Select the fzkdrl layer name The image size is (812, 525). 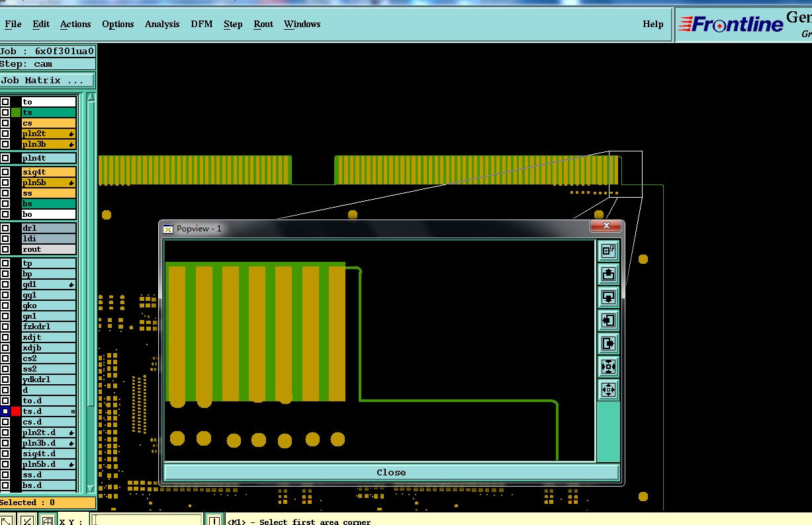point(49,327)
